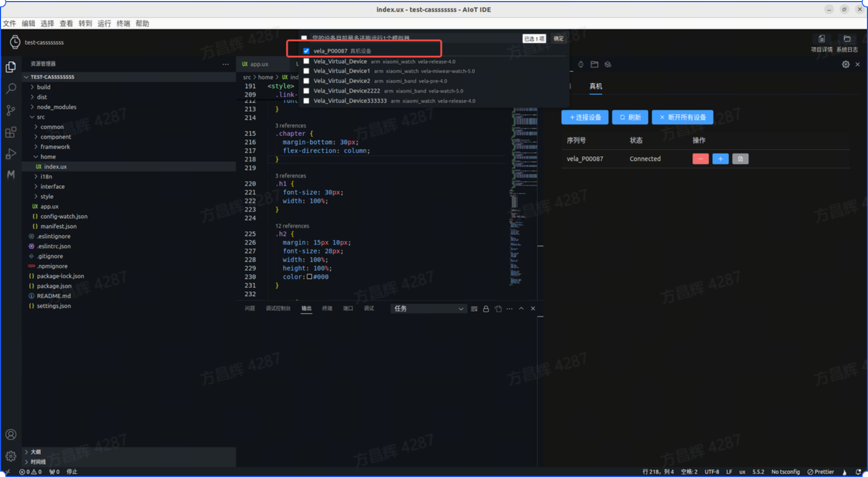This screenshot has height=477, width=868.
Task: Open the settings gear in device panel
Action: [845, 65]
